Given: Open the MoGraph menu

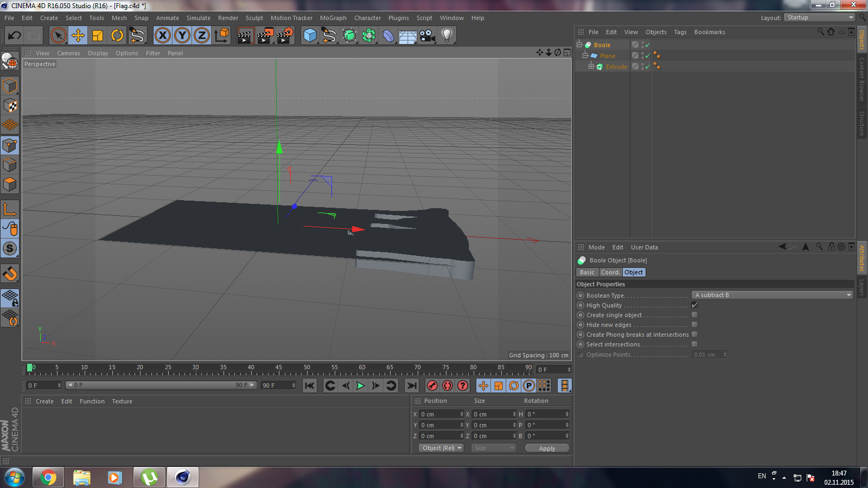Looking at the screenshot, I should (333, 18).
